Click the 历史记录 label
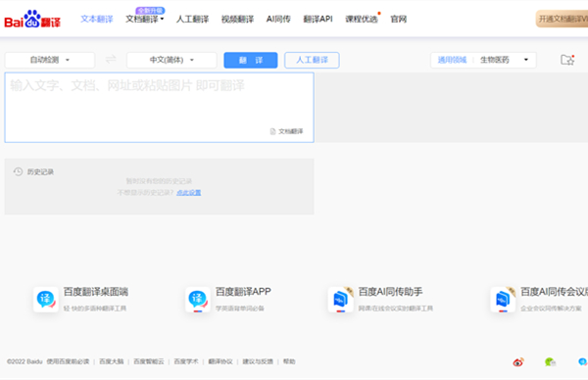Viewport: 588px width, 380px height. (x=40, y=172)
